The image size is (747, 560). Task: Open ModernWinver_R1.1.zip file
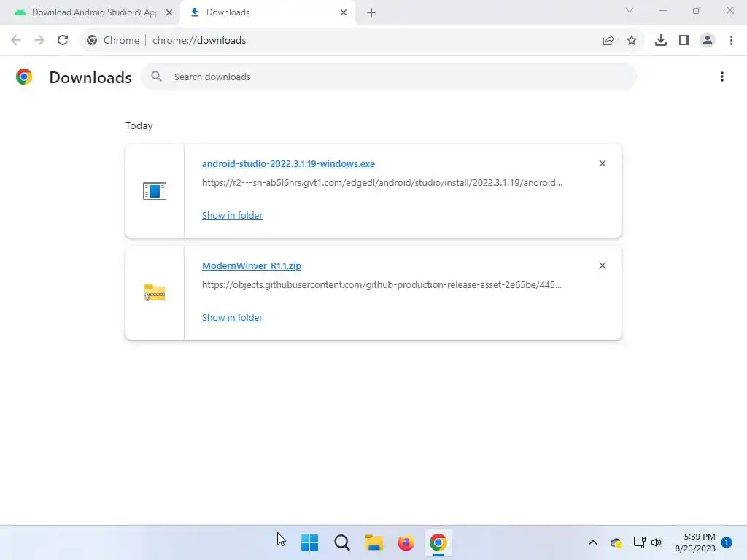(252, 265)
